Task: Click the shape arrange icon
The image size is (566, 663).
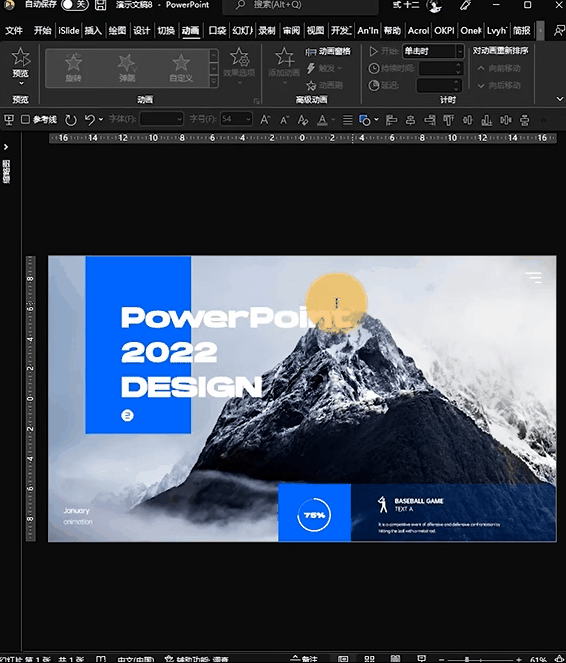Action: [365, 121]
